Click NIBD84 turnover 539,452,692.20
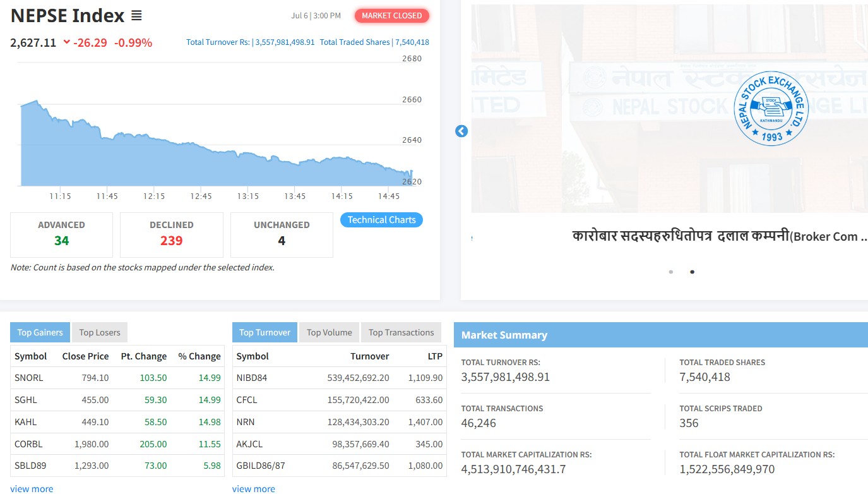Screen dimensions: 868x494 357,378
